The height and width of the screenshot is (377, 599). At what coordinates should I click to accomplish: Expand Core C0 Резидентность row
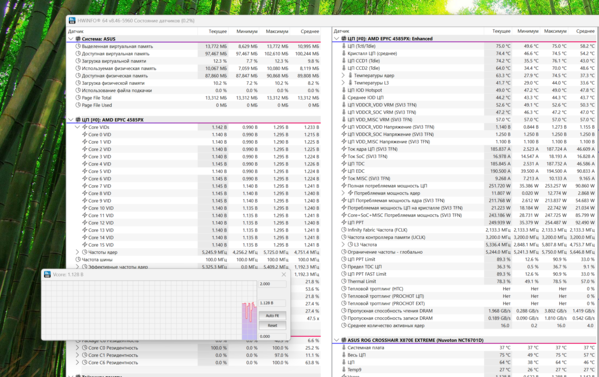[78, 348]
